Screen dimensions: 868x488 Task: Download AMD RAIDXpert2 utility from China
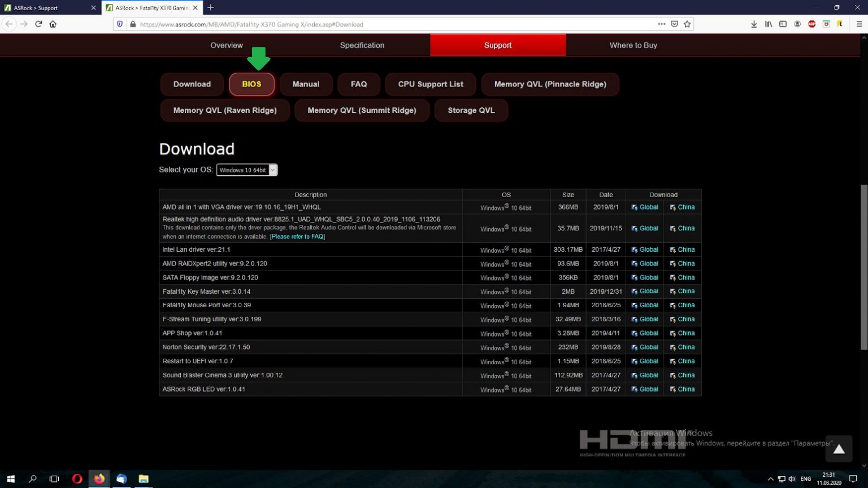(x=682, y=264)
